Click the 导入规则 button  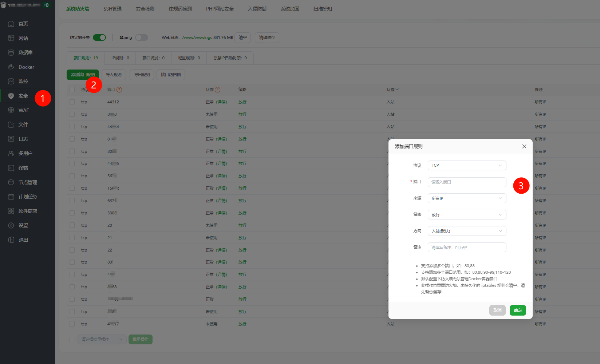[x=114, y=75]
